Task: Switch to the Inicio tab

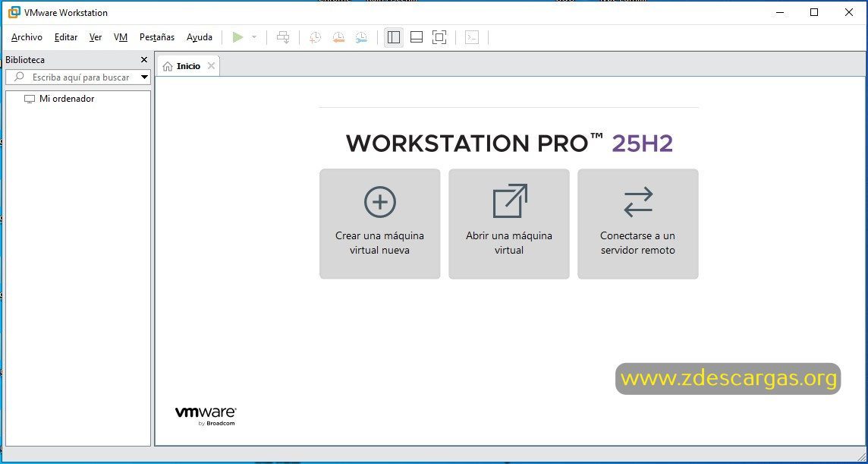Action: click(188, 66)
